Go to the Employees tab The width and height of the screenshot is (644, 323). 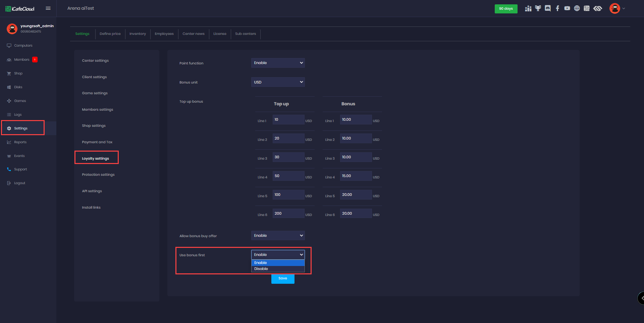coord(164,34)
